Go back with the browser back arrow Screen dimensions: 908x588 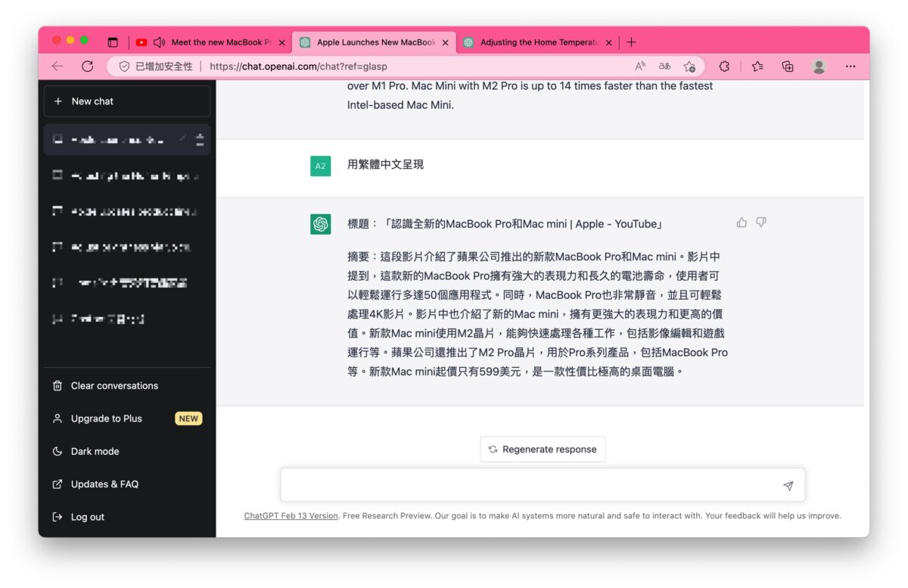[58, 67]
